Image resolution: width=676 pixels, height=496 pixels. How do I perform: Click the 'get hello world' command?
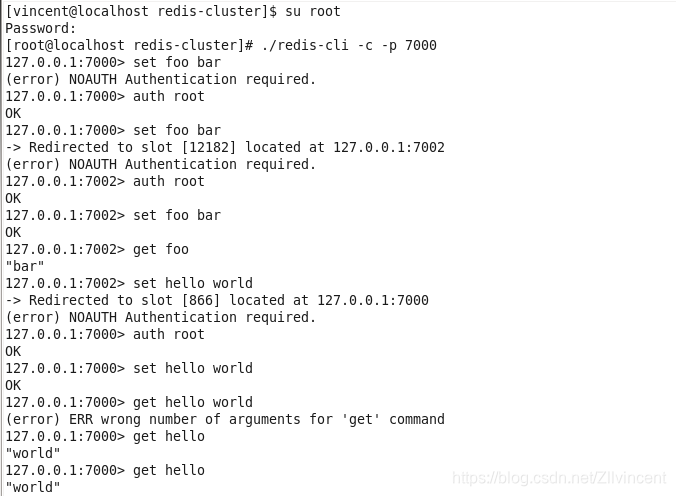point(193,402)
